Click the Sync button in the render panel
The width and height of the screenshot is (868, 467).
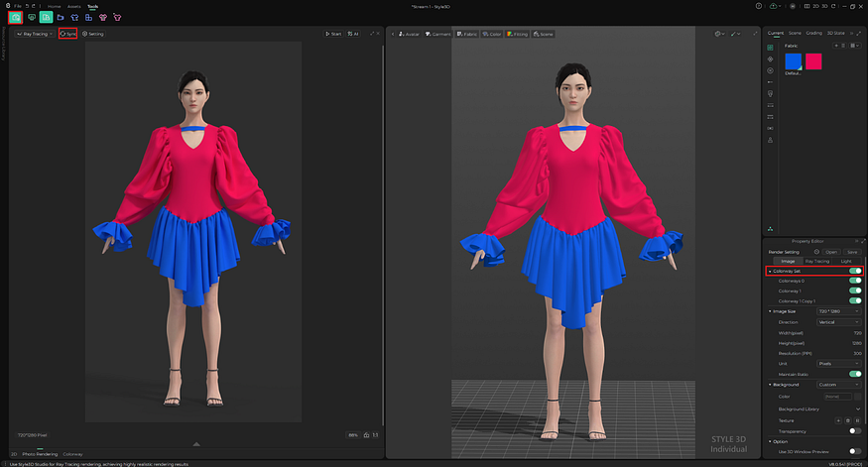pyautogui.click(x=68, y=34)
